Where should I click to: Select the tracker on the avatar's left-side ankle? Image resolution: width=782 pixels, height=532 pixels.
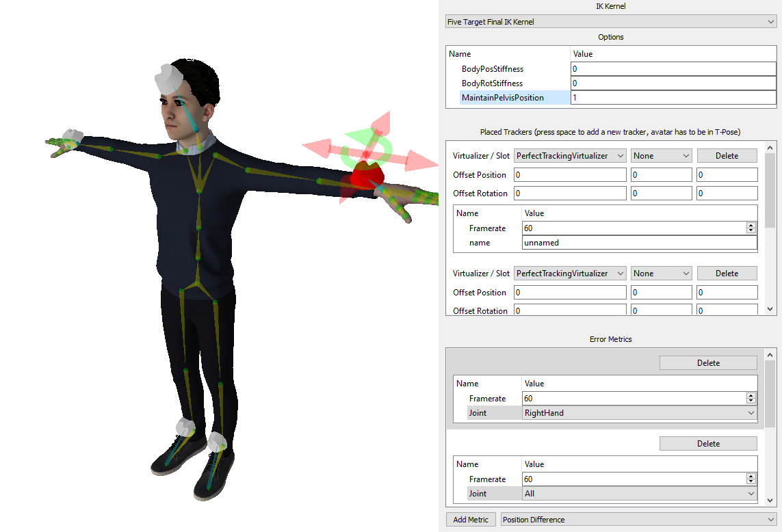pos(186,427)
